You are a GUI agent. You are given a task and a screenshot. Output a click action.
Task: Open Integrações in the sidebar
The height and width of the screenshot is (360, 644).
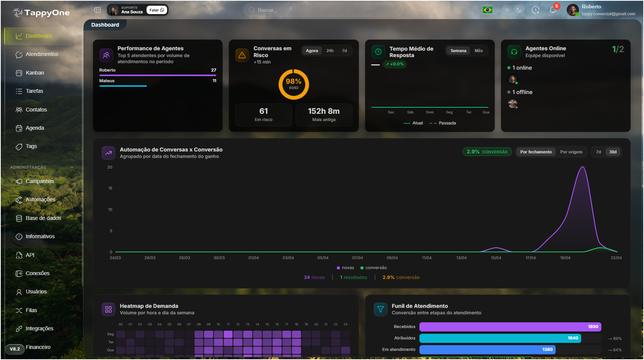tap(39, 328)
